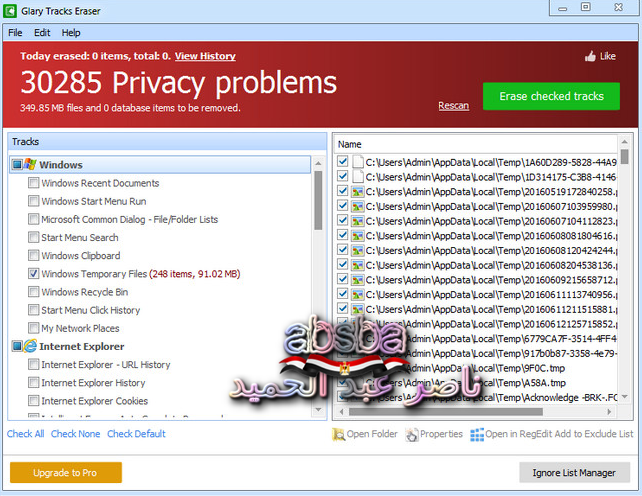This screenshot has width=642, height=496.
Task: Click Check None link
Action: (x=75, y=434)
